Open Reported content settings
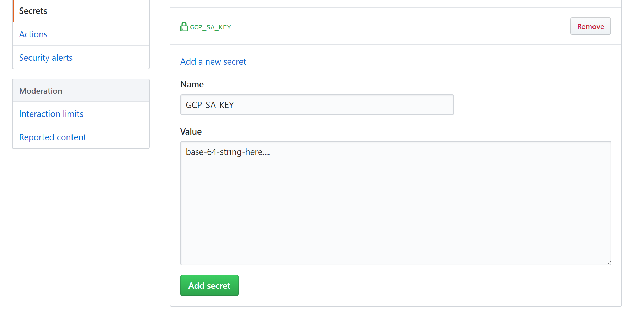This screenshot has height=313, width=644. (52, 137)
